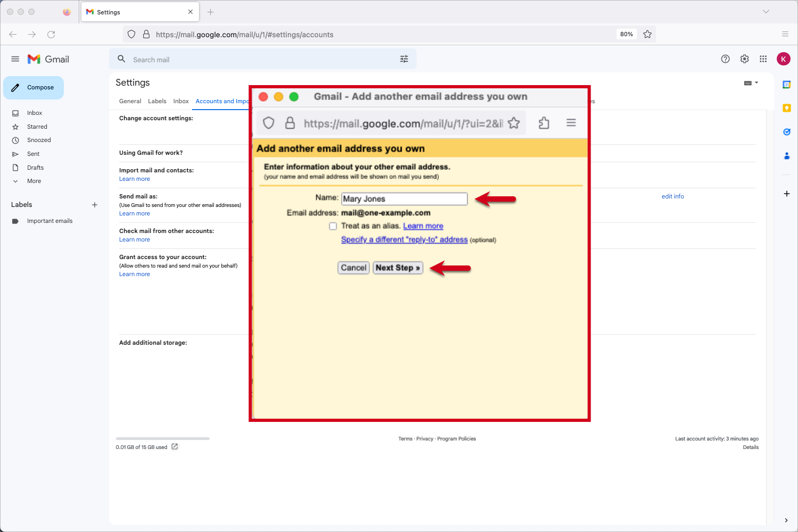Click the search magnifier icon
This screenshot has width=798, height=532.
click(x=122, y=59)
